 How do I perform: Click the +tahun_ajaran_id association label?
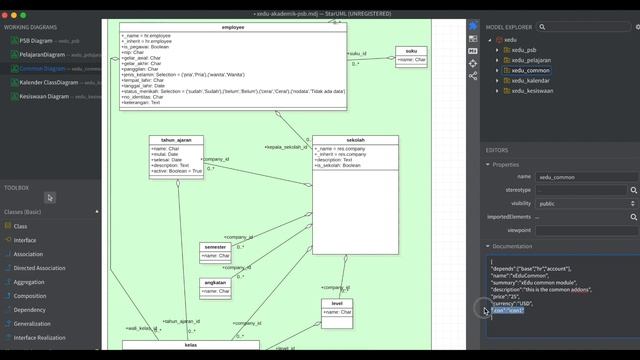click(181, 321)
